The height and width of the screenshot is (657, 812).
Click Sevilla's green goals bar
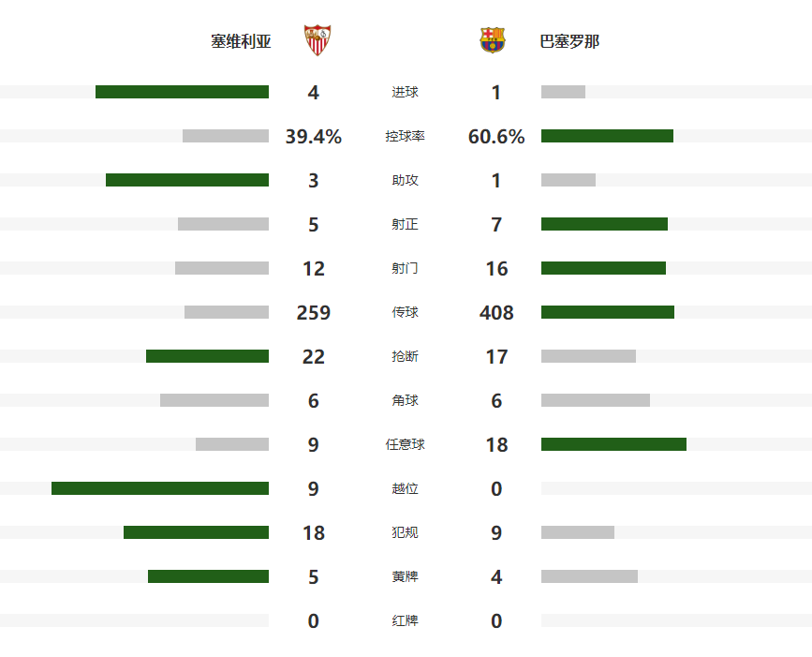[x=182, y=92]
